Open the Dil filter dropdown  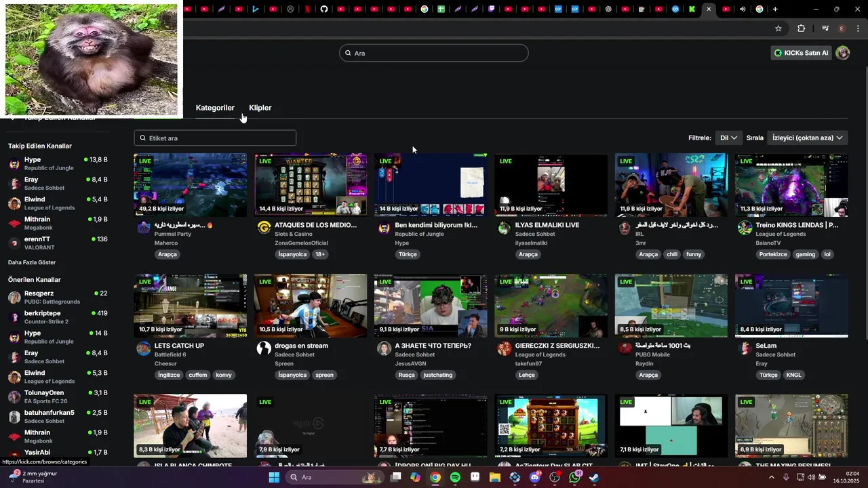click(x=728, y=138)
